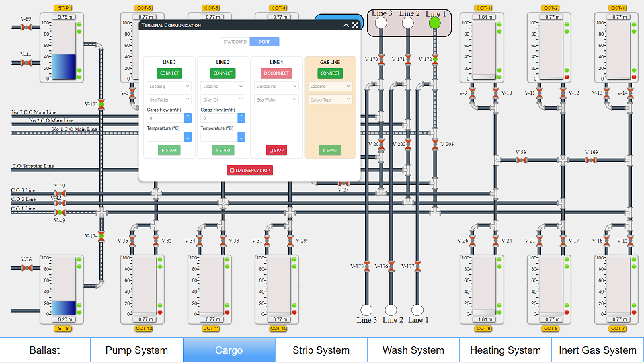
Task: Start Line 3 cargo transfer
Action: tap(169, 151)
